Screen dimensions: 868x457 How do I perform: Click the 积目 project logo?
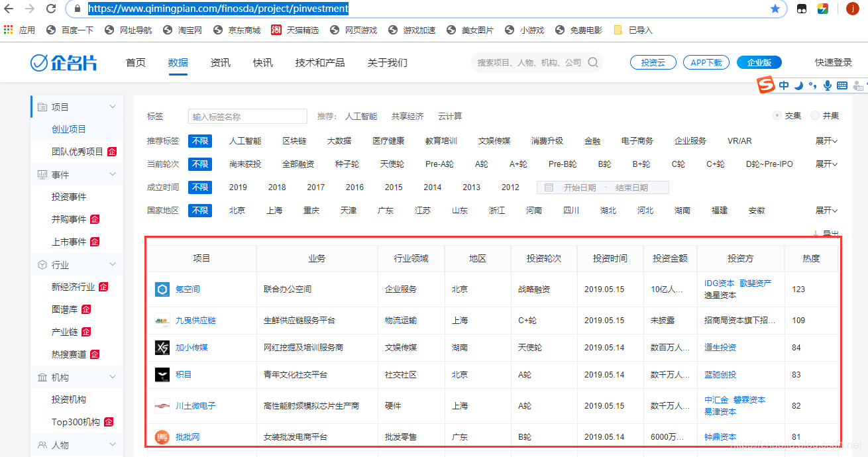point(162,375)
